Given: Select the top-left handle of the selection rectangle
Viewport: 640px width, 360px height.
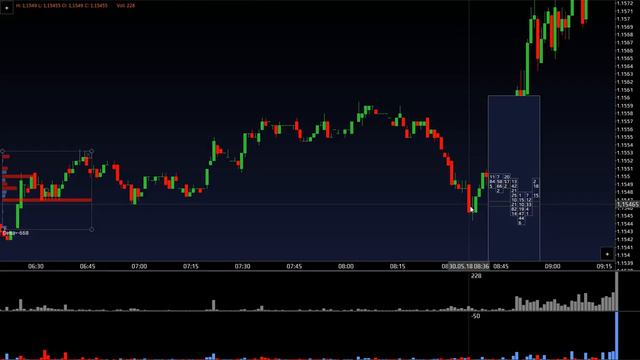Looking at the screenshot, I should (2, 151).
